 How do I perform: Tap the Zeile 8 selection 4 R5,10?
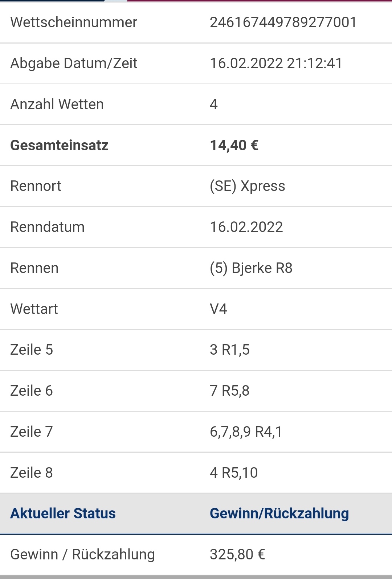pos(234,473)
